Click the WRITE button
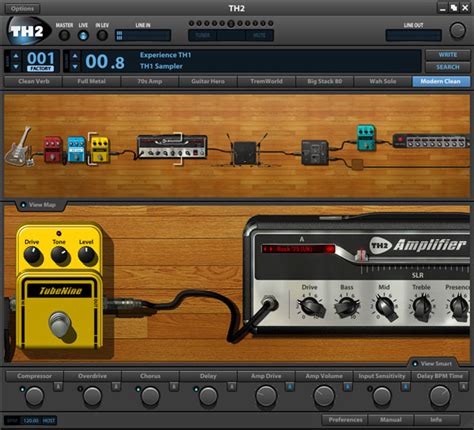The height and width of the screenshot is (430, 474). pos(448,55)
